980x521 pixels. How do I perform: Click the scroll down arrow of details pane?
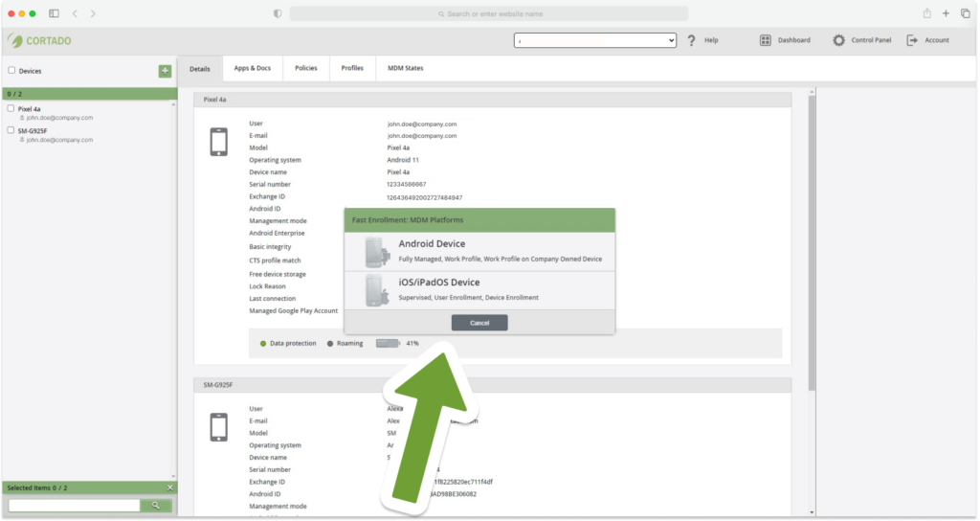click(812, 512)
